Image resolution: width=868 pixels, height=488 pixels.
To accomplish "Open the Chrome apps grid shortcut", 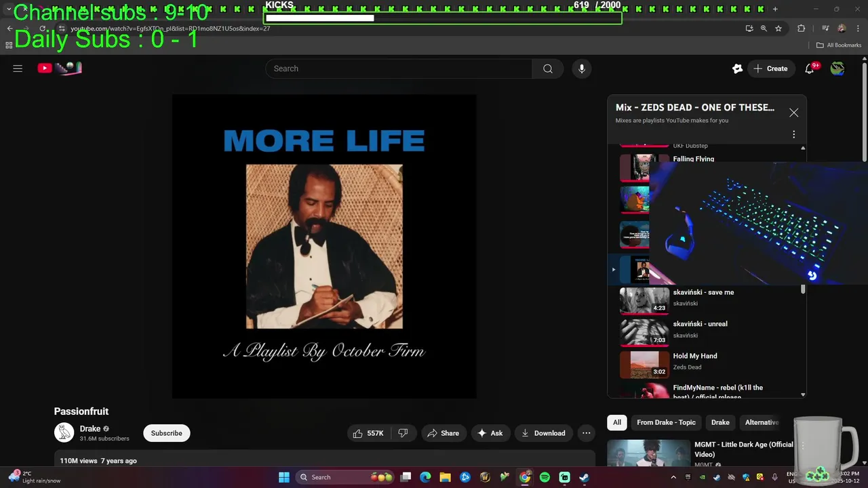I will (9, 45).
